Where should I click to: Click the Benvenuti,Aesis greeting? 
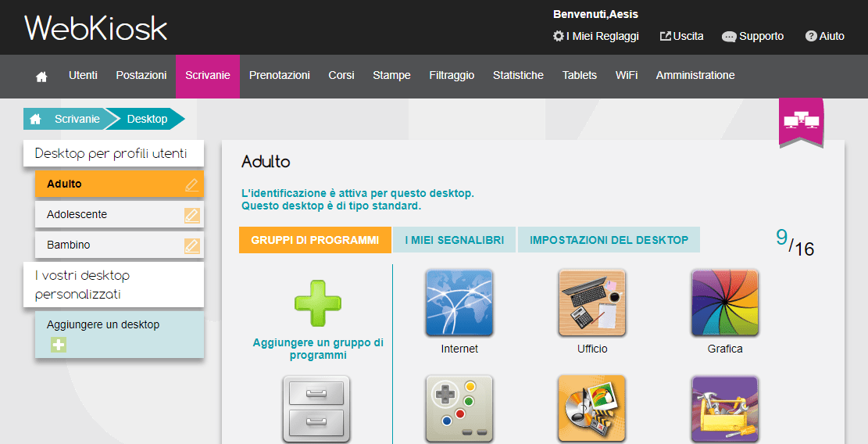pos(595,14)
